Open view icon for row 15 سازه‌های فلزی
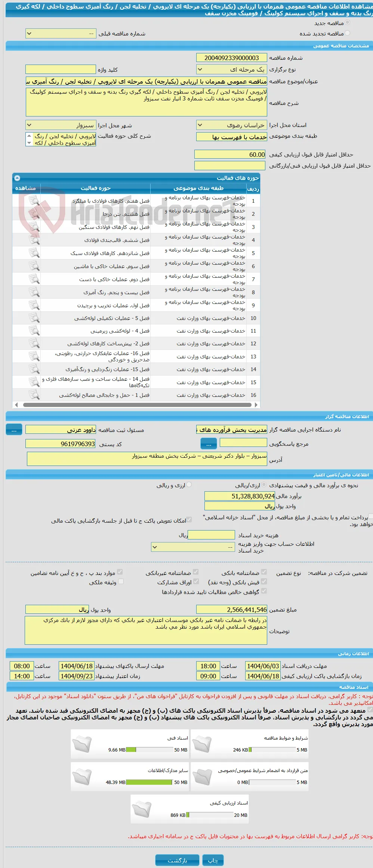This screenshot has height=868, width=373. pos(34,382)
